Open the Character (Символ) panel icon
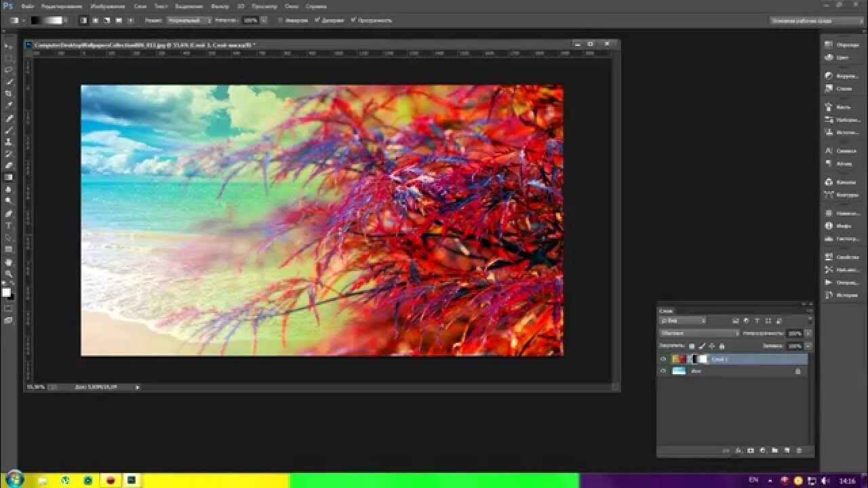 tap(829, 150)
